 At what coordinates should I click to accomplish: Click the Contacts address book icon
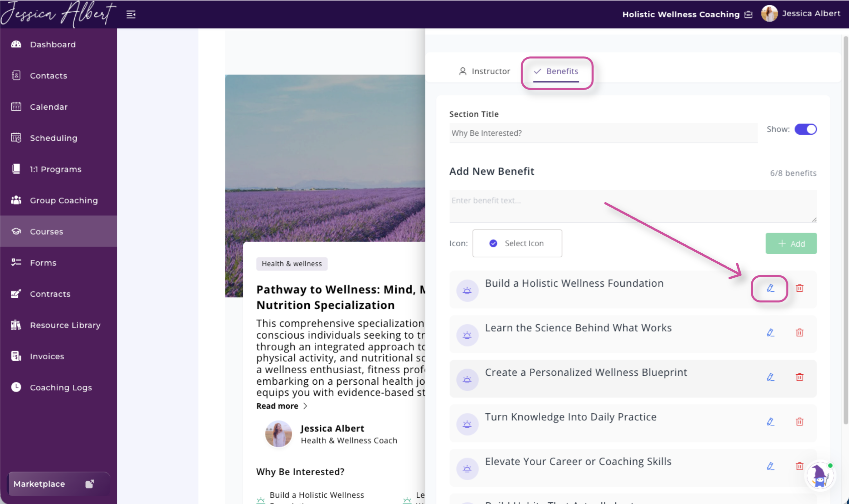[x=16, y=76]
